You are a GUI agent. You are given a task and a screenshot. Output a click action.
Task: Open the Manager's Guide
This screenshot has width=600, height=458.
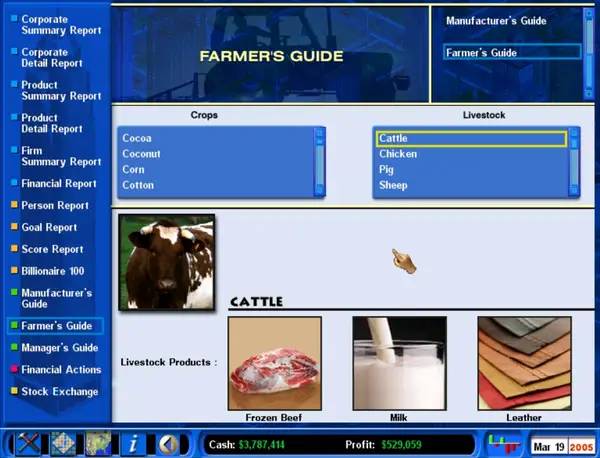[x=59, y=348]
